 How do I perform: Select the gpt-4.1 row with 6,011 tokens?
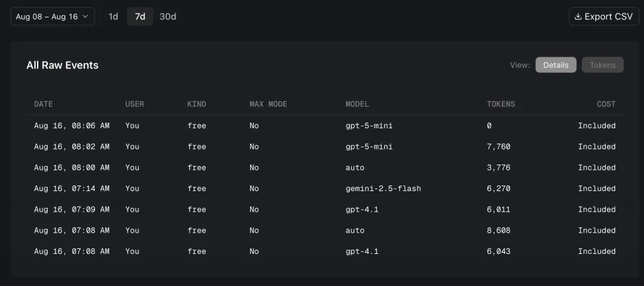pyautogui.click(x=325, y=209)
